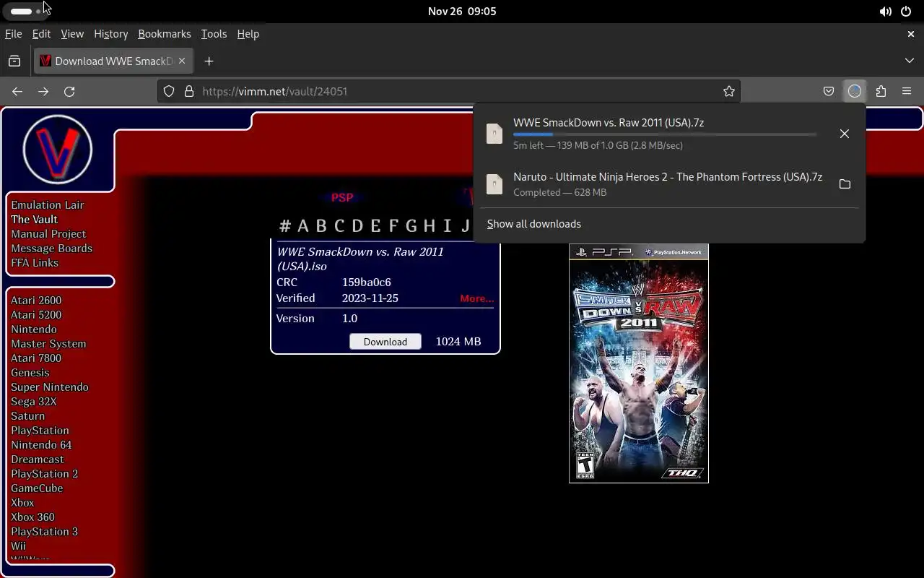Image resolution: width=924 pixels, height=578 pixels.
Task: Expand the list all tabs chevron
Action: [910, 61]
